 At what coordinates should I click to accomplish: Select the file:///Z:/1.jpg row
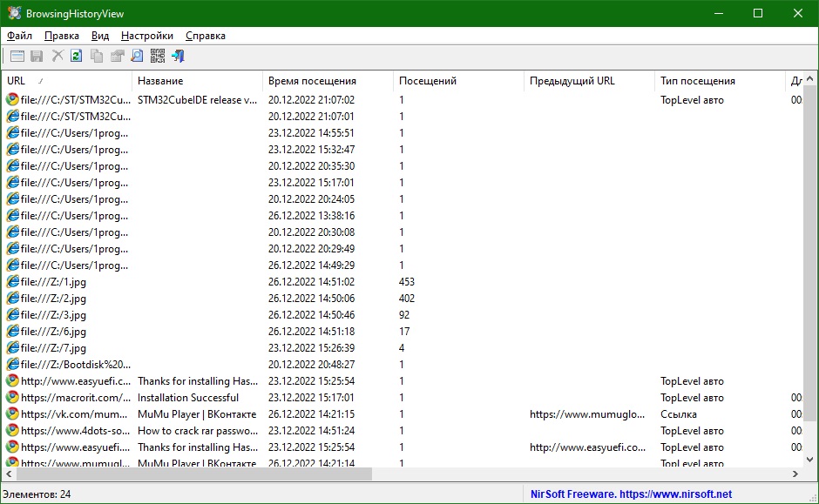click(x=403, y=282)
